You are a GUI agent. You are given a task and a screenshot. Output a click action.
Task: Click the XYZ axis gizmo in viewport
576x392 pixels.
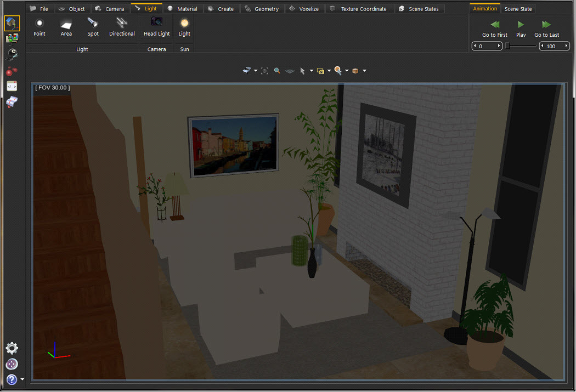[58, 350]
